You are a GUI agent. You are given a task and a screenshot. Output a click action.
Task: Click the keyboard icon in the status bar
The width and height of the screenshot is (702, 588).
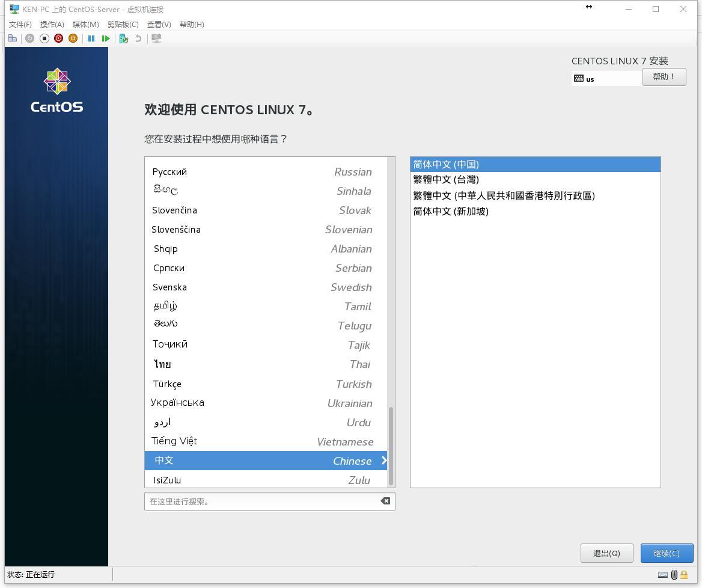tap(662, 575)
